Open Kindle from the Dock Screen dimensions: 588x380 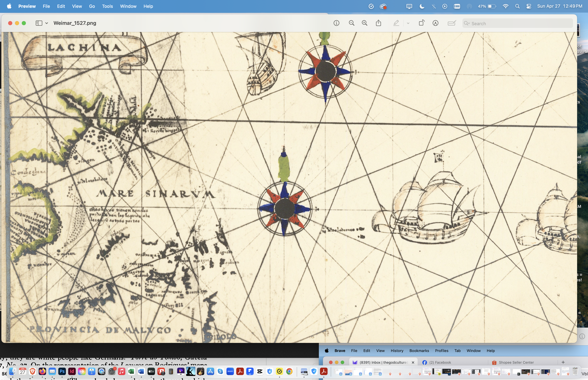191,371
